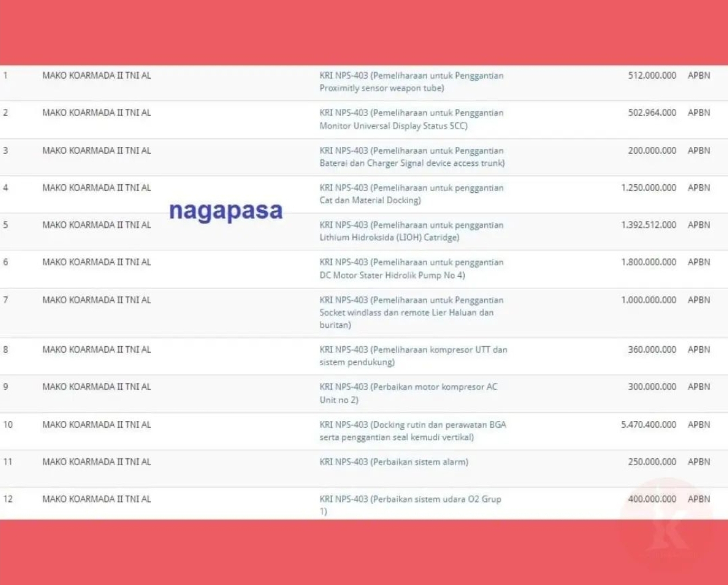Viewport: 728px width, 585px height.
Task: Click the blue nagapasa watermark text
Action: [226, 211]
